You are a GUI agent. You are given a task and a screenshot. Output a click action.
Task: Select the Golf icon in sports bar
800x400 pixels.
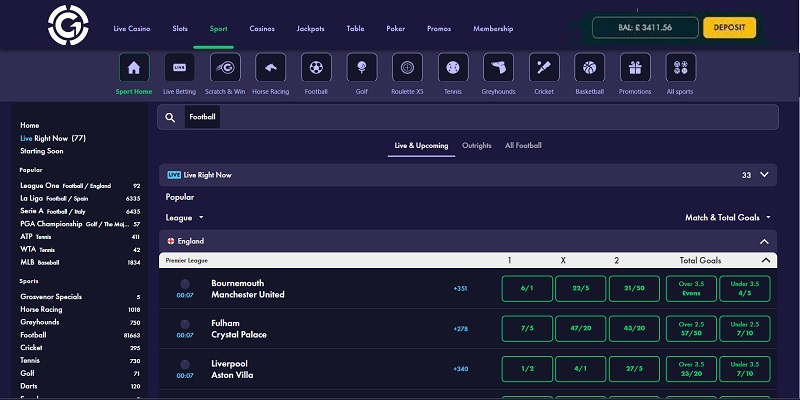pyautogui.click(x=362, y=67)
